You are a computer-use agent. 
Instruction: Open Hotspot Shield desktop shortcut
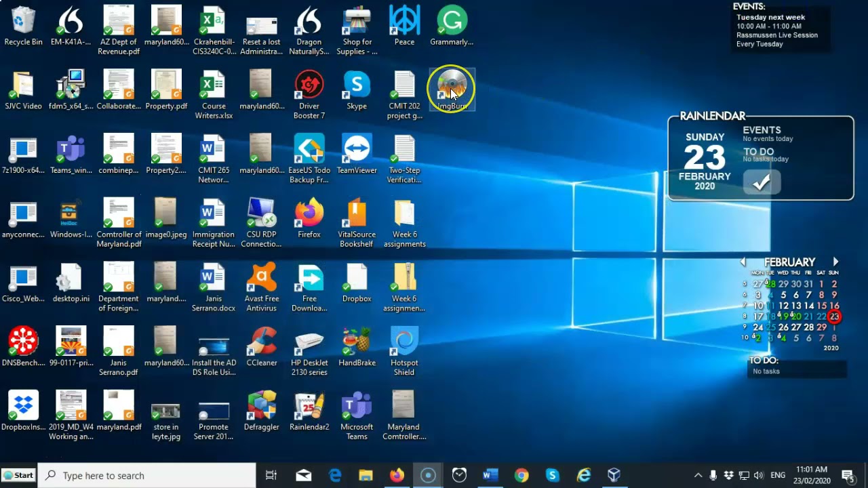click(404, 351)
